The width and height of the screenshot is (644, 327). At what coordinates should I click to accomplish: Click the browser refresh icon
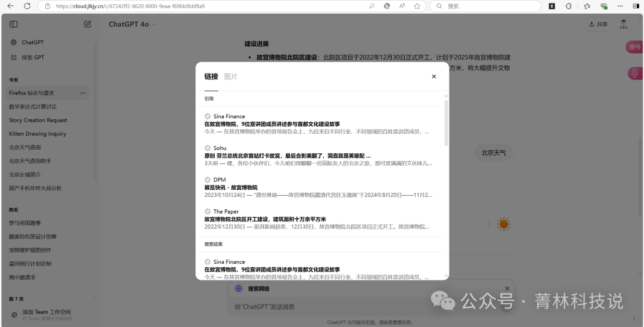27,6
